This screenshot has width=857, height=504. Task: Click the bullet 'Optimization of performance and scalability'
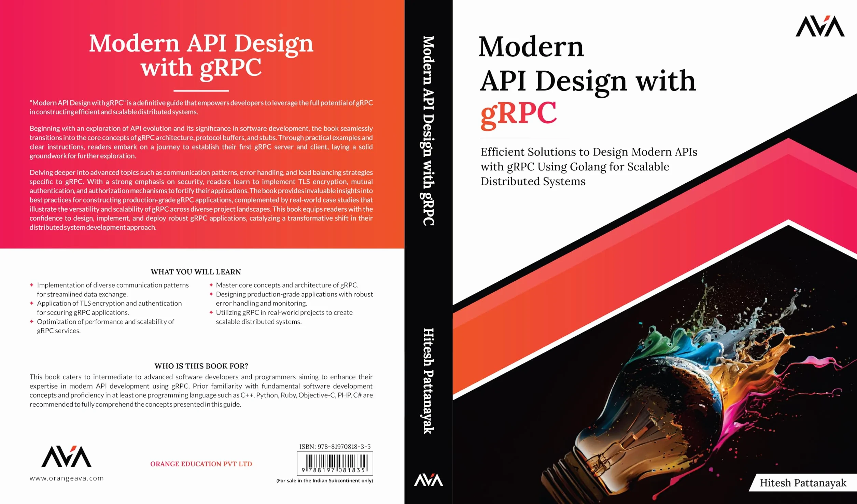(x=106, y=326)
